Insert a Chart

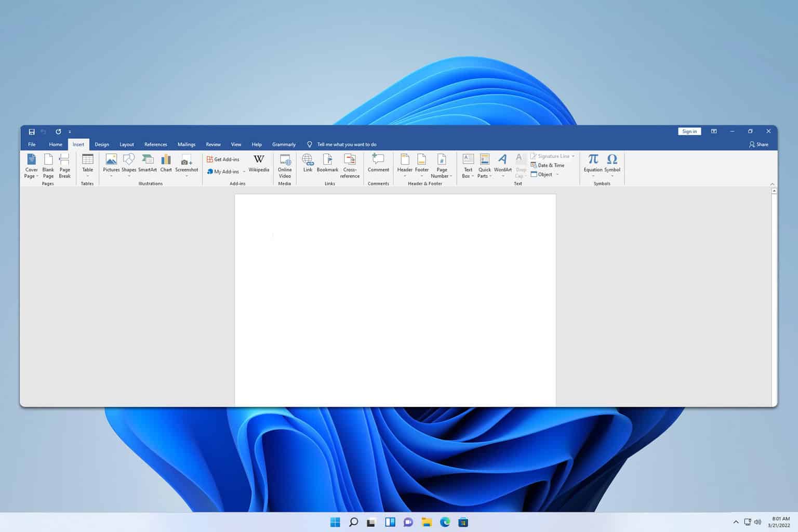[166, 163]
